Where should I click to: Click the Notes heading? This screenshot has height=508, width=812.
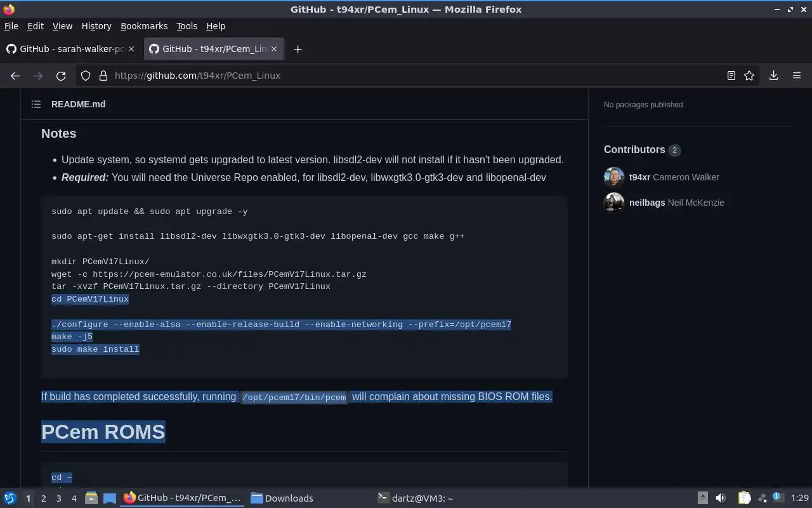click(x=58, y=133)
